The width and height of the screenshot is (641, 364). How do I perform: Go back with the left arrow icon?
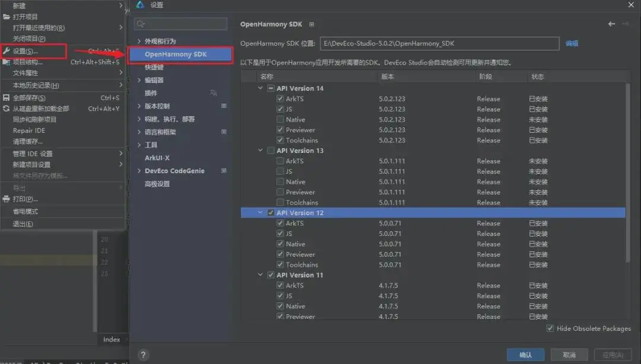click(611, 24)
